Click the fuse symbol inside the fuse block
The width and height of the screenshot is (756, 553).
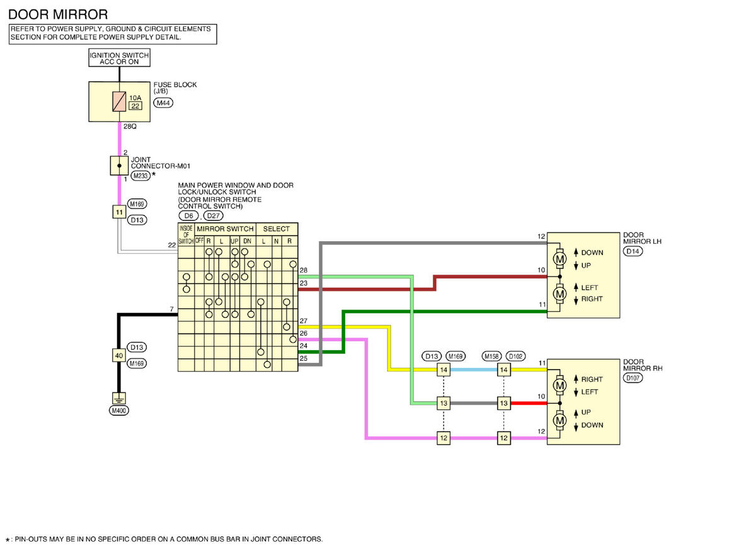pyautogui.click(x=118, y=102)
